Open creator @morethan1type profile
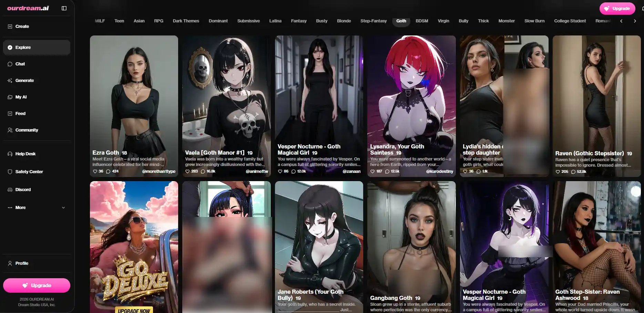 (x=159, y=171)
